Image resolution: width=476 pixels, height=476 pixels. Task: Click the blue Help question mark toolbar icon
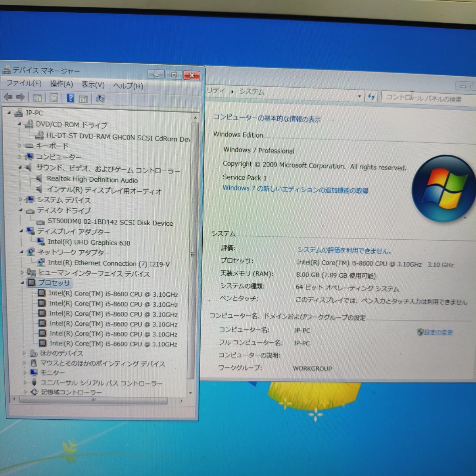coord(70,98)
